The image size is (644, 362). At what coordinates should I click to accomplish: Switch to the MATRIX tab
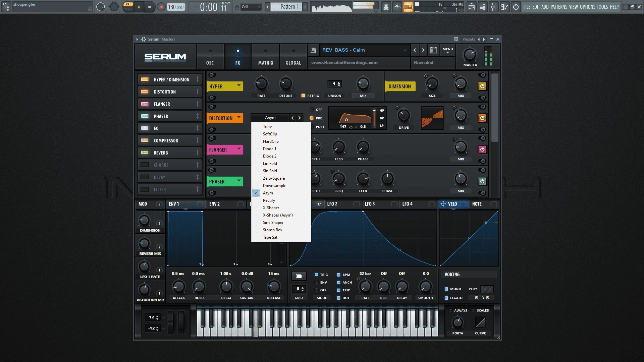(x=266, y=56)
